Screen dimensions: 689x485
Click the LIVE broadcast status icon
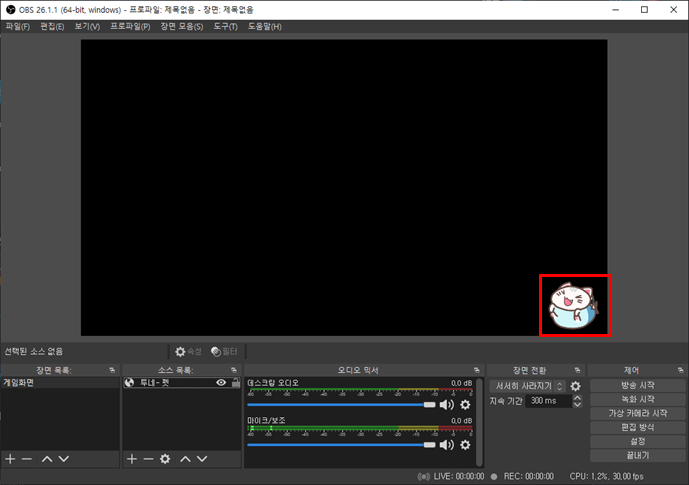[x=424, y=477]
